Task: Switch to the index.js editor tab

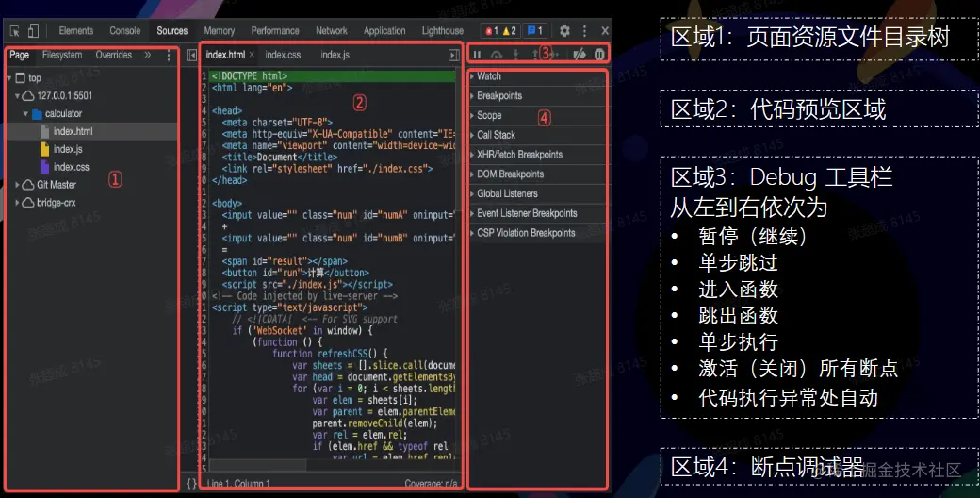Action: [x=335, y=55]
